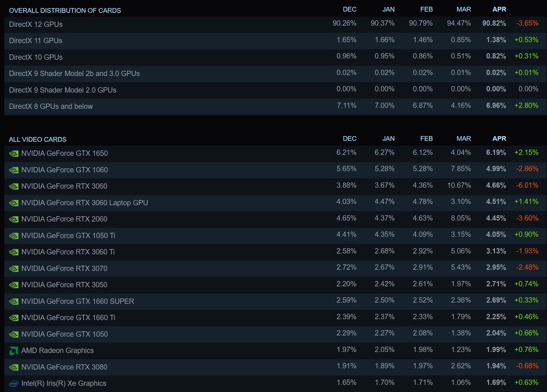This screenshot has height=392, width=547.
Task: Click the AMD logo beside Radeon Graphics
Action: [x=14, y=351]
